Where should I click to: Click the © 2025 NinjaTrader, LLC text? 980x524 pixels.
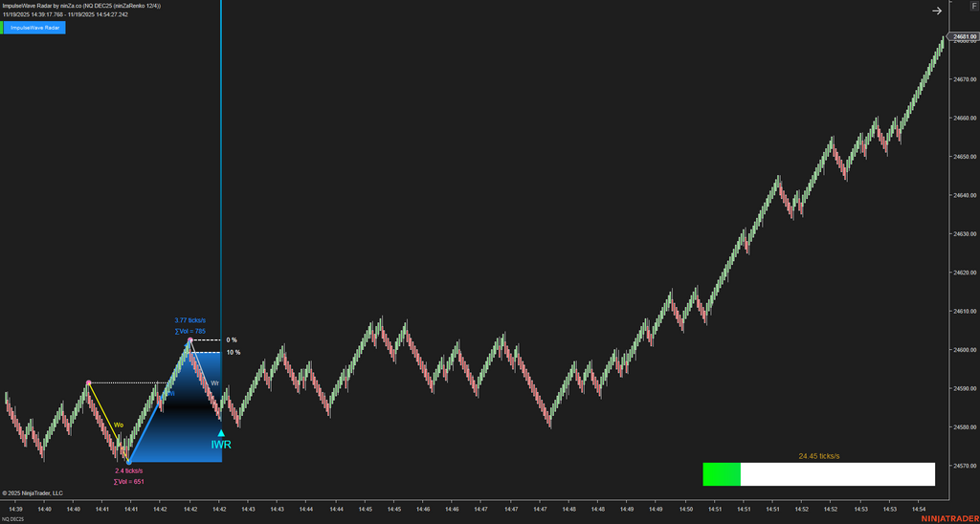(33, 492)
